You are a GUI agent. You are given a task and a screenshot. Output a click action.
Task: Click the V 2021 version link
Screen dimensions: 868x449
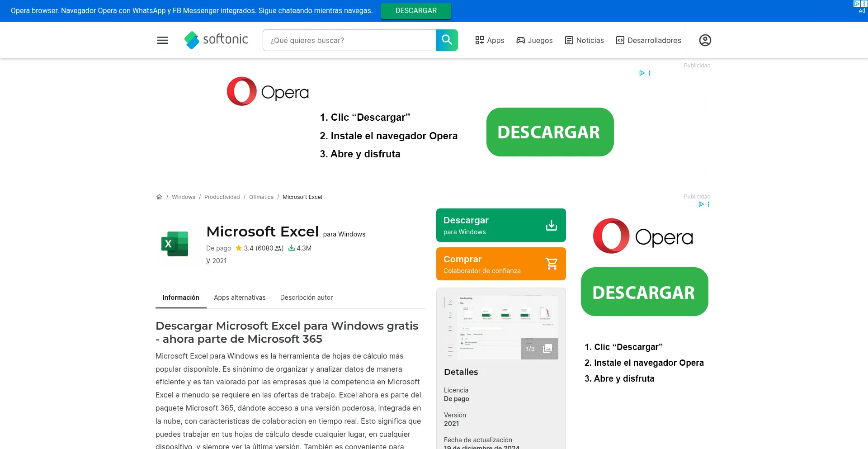(x=217, y=261)
